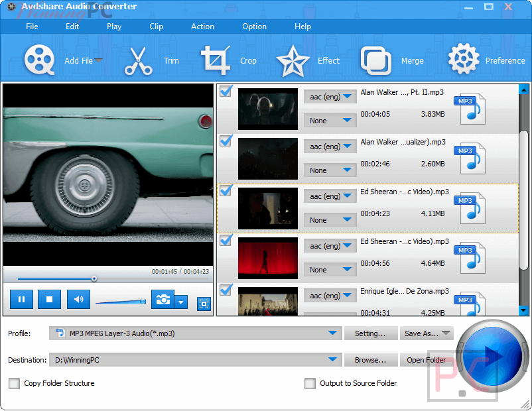Open None dropdown for 00:04:23 Ed Sheeran

(x=330, y=220)
